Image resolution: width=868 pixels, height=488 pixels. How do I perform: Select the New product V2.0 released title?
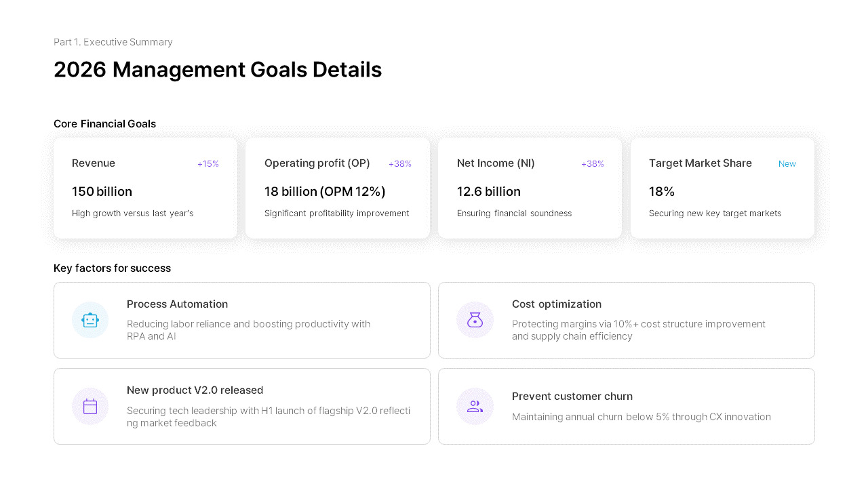tap(195, 390)
